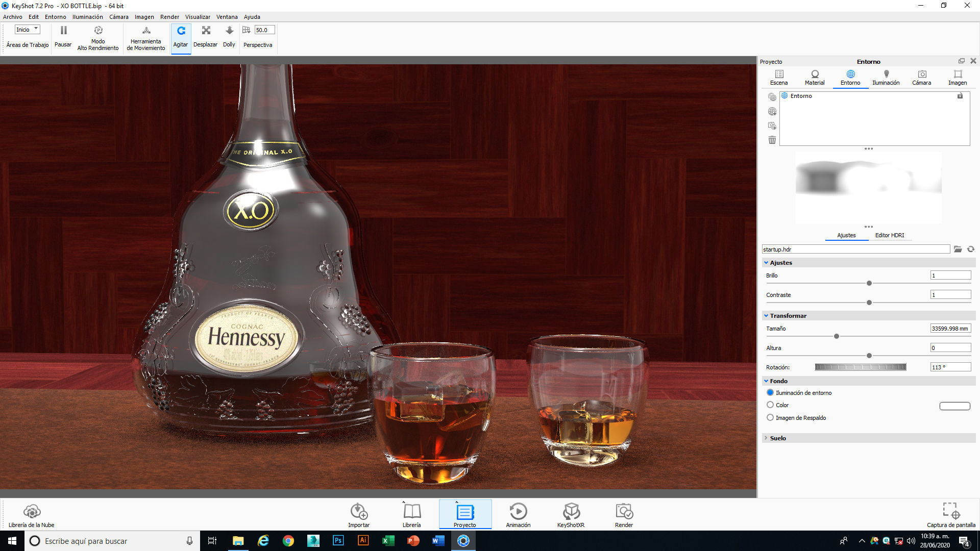The image size is (980, 551).
Task: Click the perspective value field 50.0
Action: [x=265, y=30]
